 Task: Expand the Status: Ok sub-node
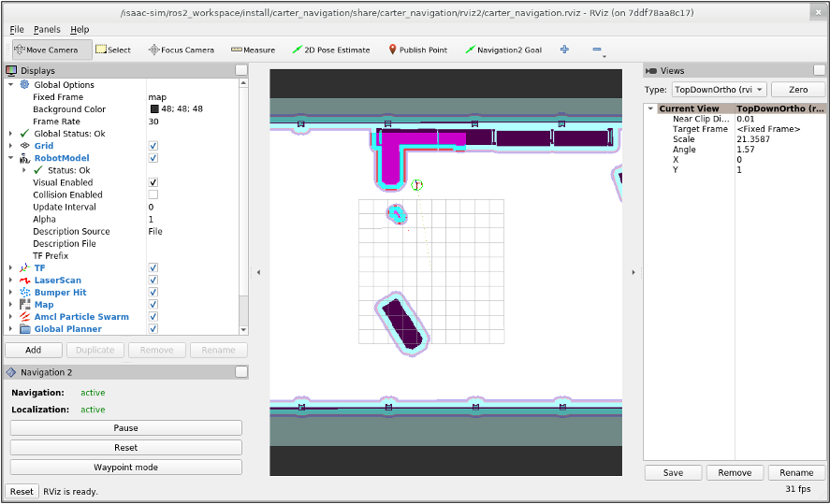(23, 170)
